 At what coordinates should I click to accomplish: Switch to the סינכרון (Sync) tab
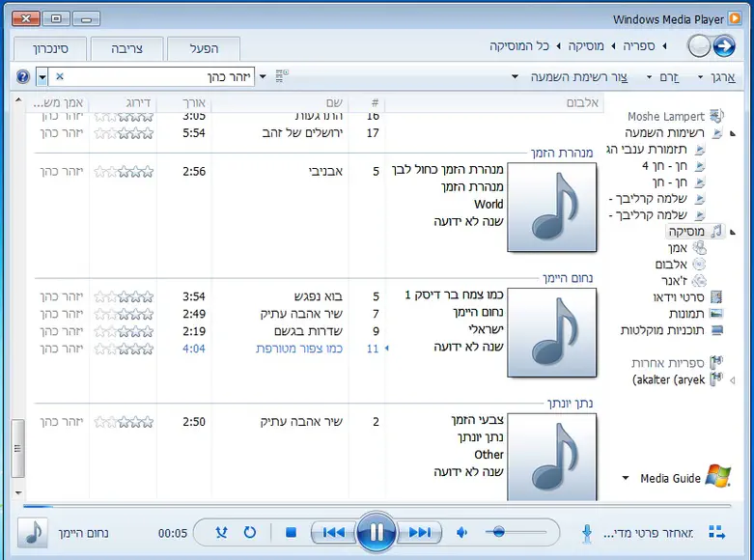(50, 48)
